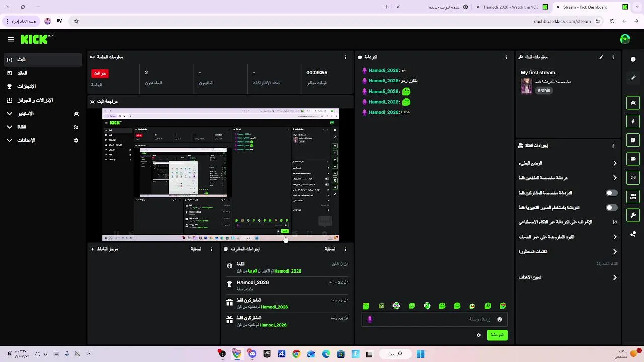The image size is (644, 362).
Task: Open the Chrome icon in taskbar
Action: click(296, 354)
